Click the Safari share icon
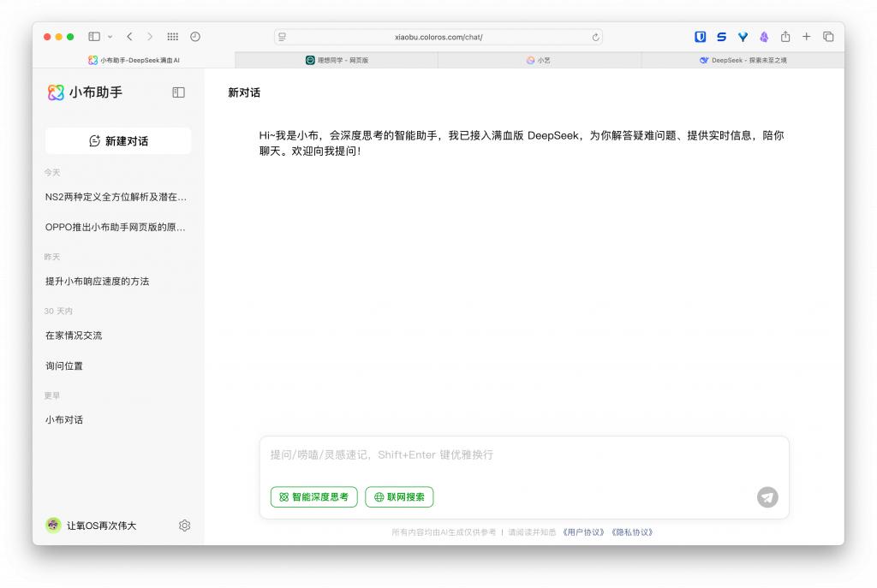Image resolution: width=877 pixels, height=588 pixels. (x=785, y=36)
